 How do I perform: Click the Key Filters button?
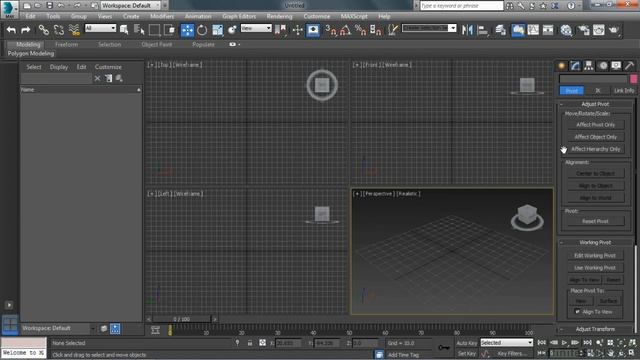tap(511, 353)
